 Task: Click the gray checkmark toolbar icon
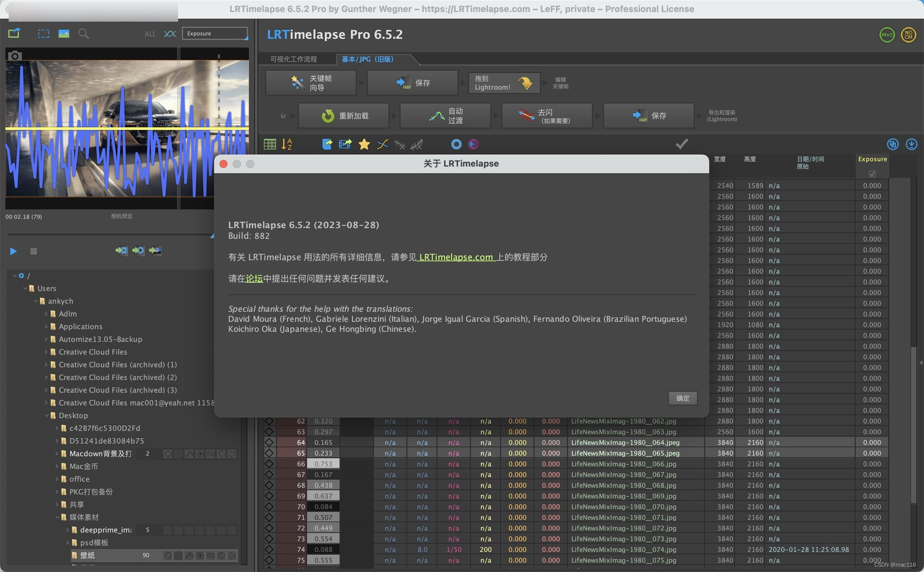[681, 143]
